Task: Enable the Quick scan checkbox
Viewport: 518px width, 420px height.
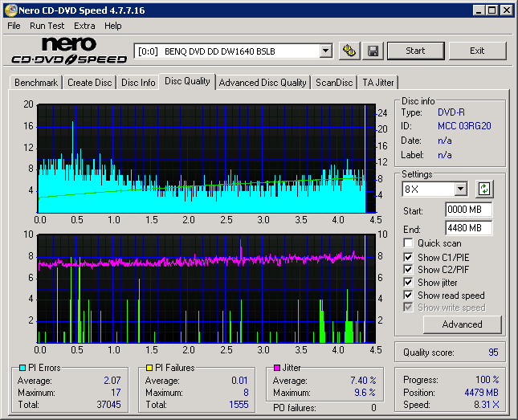Action: coord(409,243)
